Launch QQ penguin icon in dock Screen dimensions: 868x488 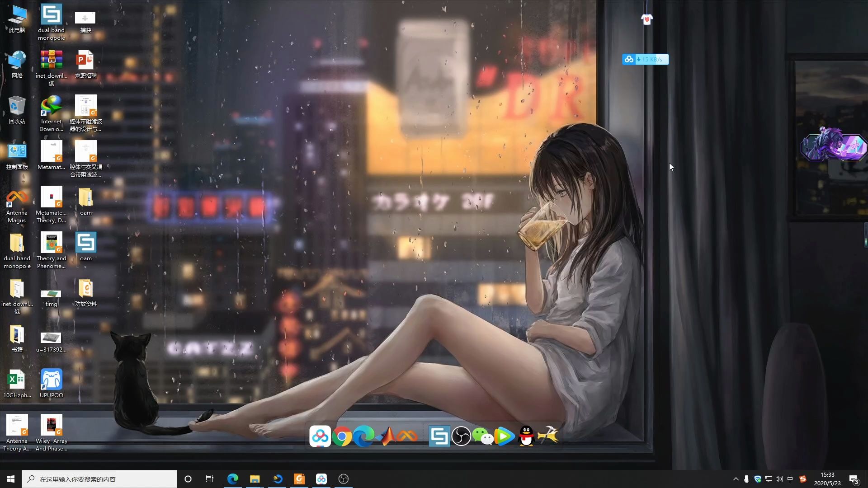click(526, 436)
